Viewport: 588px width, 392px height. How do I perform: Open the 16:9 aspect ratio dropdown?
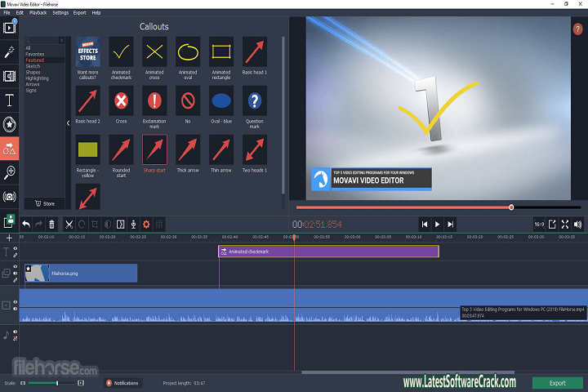pyautogui.click(x=539, y=224)
